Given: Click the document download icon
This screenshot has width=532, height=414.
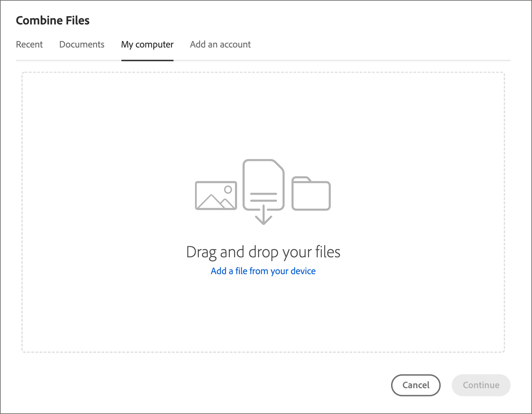Looking at the screenshot, I should (264, 192).
